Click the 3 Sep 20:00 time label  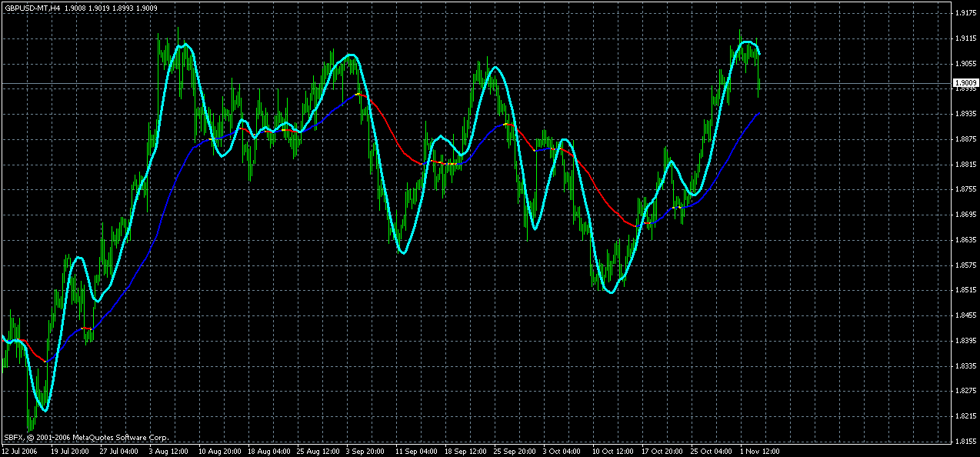pos(366,451)
